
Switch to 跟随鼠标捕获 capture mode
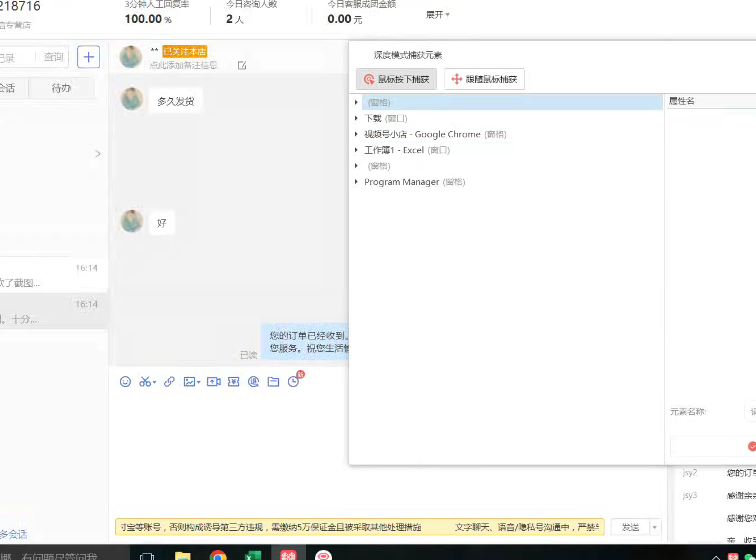pos(484,79)
